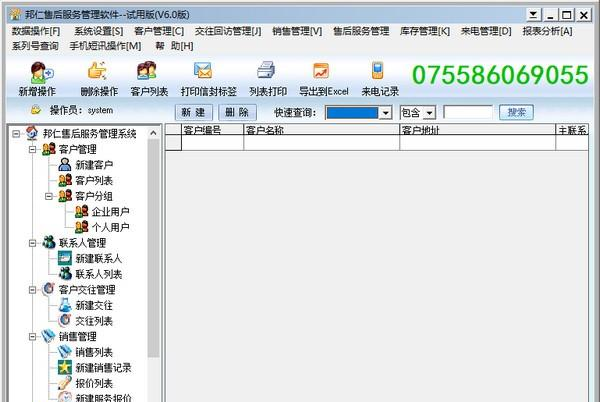Click the tree panel scroll-up arrow
Image resolution: width=600 pixels, height=402 pixels.
click(153, 133)
